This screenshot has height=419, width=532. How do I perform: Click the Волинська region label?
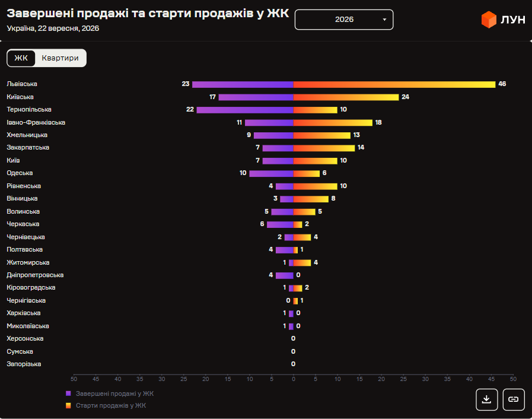point(23,211)
